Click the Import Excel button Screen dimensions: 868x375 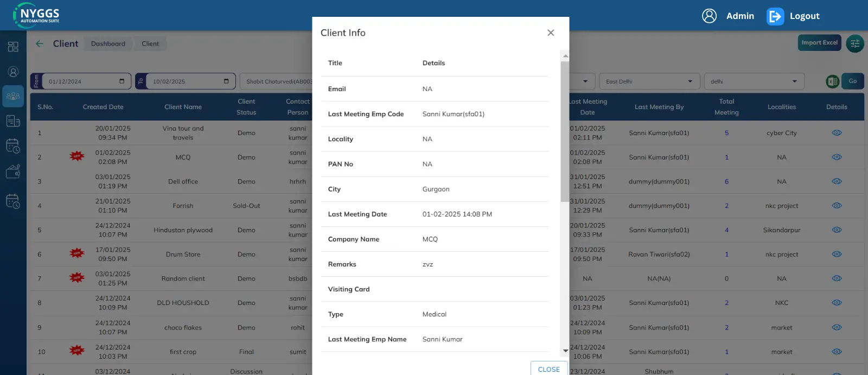(819, 43)
